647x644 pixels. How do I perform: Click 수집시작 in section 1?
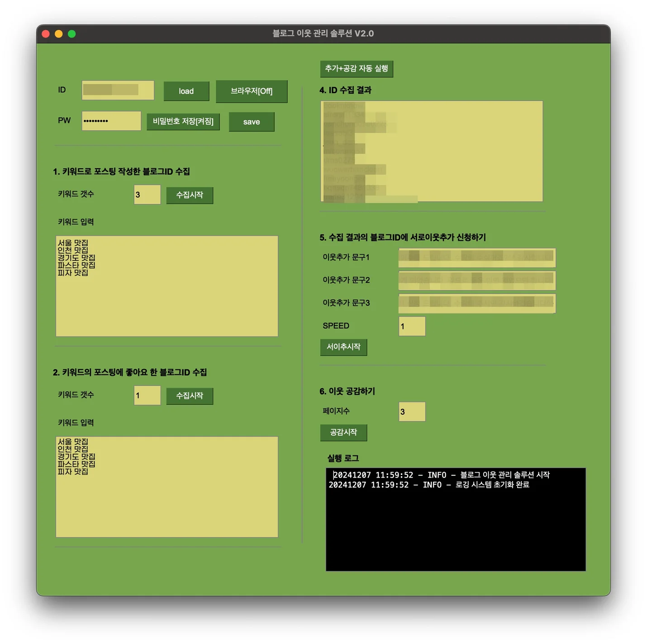coord(190,195)
